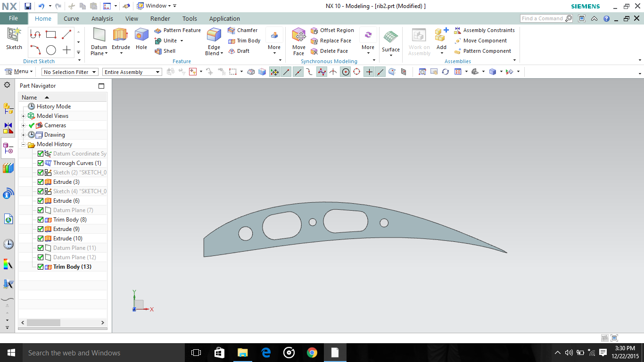Toggle Extrude (10) checkbox
The height and width of the screenshot is (362, 644).
[x=41, y=239]
